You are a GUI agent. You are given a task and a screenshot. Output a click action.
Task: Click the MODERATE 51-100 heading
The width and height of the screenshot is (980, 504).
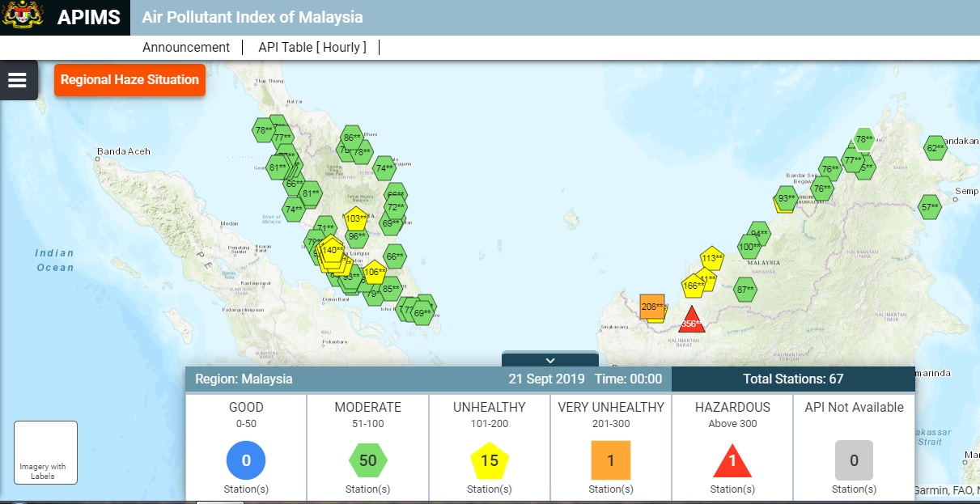click(x=368, y=414)
